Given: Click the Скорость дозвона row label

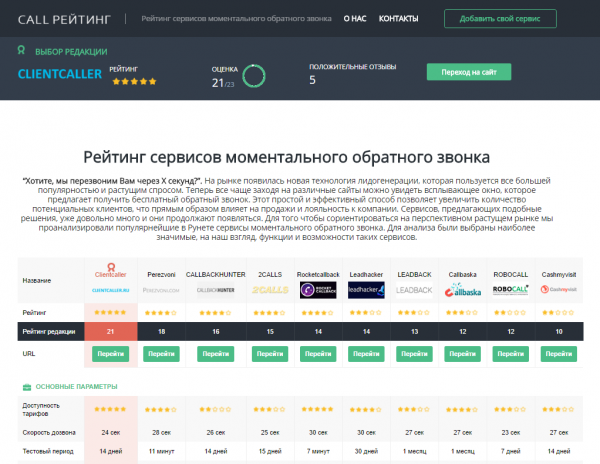Looking at the screenshot, I should tap(49, 433).
